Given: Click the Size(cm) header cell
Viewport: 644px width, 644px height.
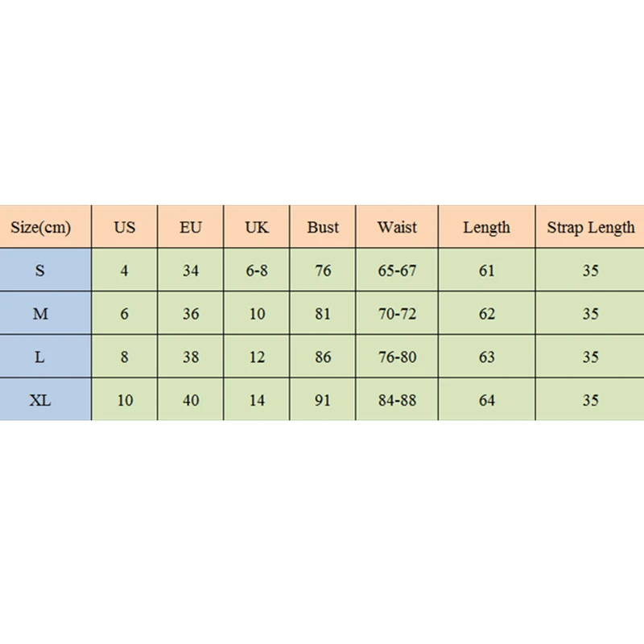Looking at the screenshot, I should (41, 228).
